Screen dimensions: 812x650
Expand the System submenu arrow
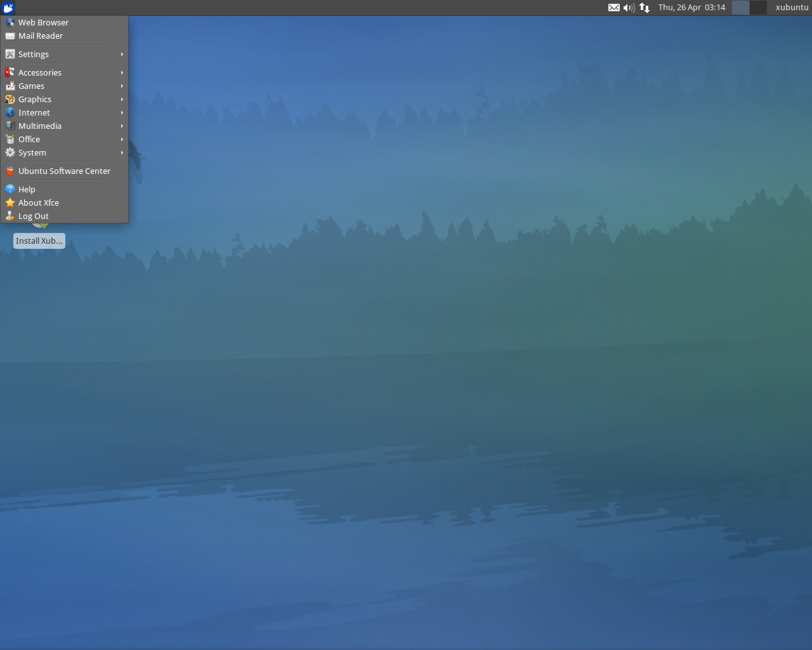coord(122,152)
